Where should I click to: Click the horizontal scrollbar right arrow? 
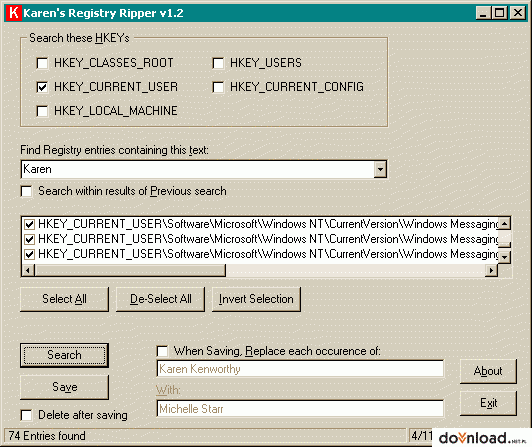pyautogui.click(x=491, y=271)
